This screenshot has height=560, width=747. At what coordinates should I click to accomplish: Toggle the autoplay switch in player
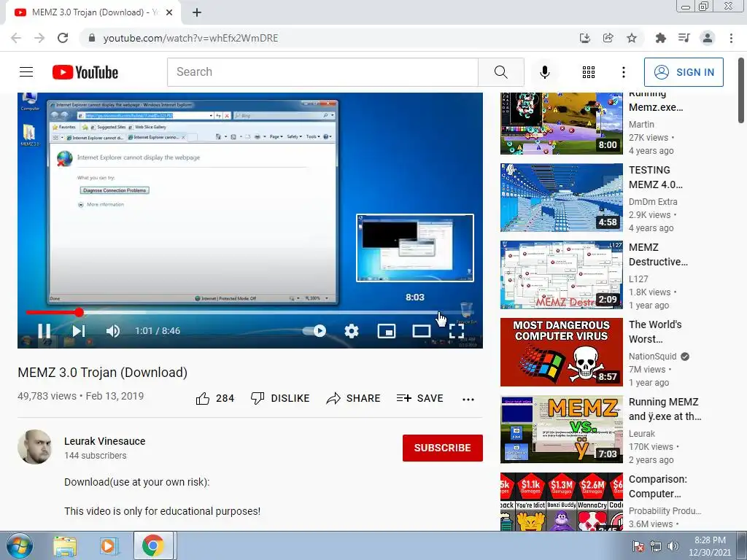click(315, 330)
